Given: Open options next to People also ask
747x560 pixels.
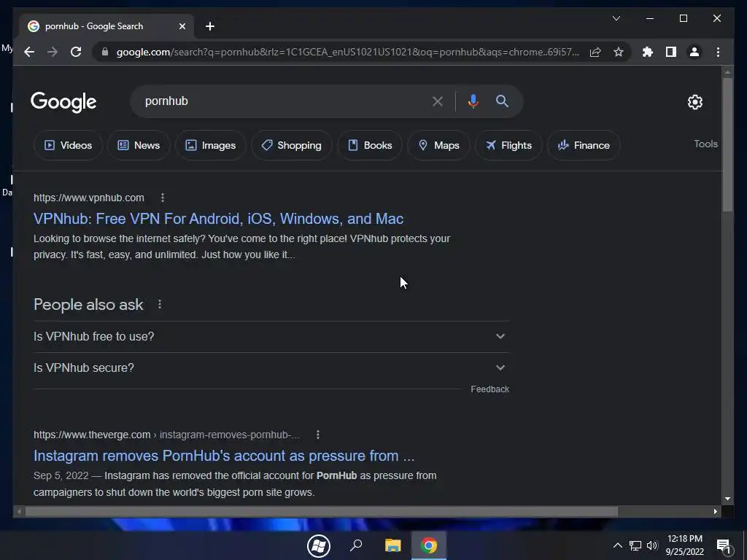Looking at the screenshot, I should tap(160, 304).
